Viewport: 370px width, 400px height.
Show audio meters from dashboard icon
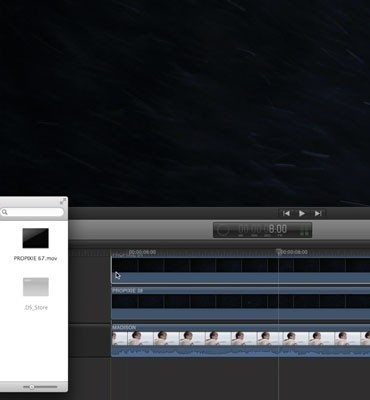pos(304,230)
